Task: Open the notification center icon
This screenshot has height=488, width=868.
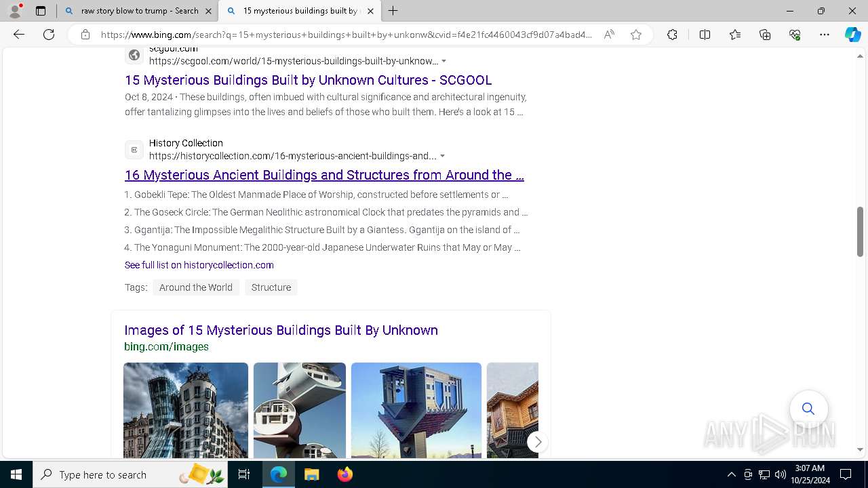Action: coord(846,474)
